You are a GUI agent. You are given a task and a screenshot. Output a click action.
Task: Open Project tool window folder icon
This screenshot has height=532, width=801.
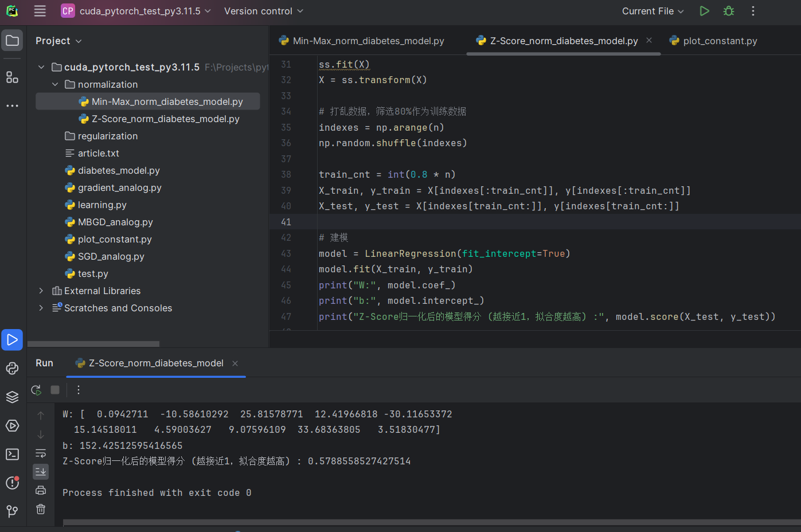[x=12, y=41]
